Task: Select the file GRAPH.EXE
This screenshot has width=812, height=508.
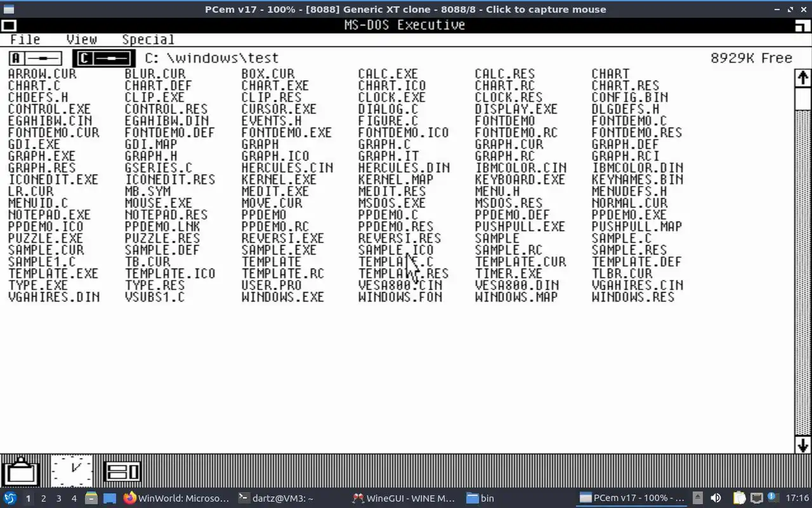Action: 42,156
